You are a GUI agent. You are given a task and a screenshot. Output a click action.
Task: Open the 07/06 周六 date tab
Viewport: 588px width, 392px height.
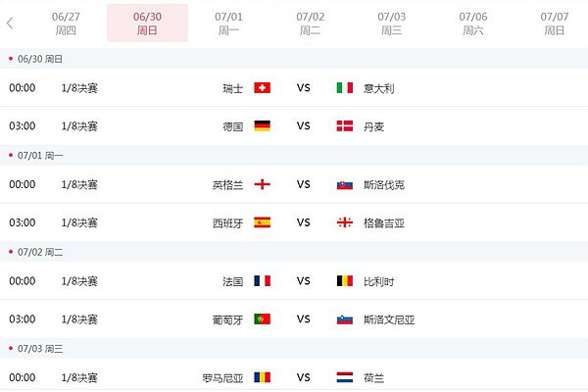pos(473,24)
